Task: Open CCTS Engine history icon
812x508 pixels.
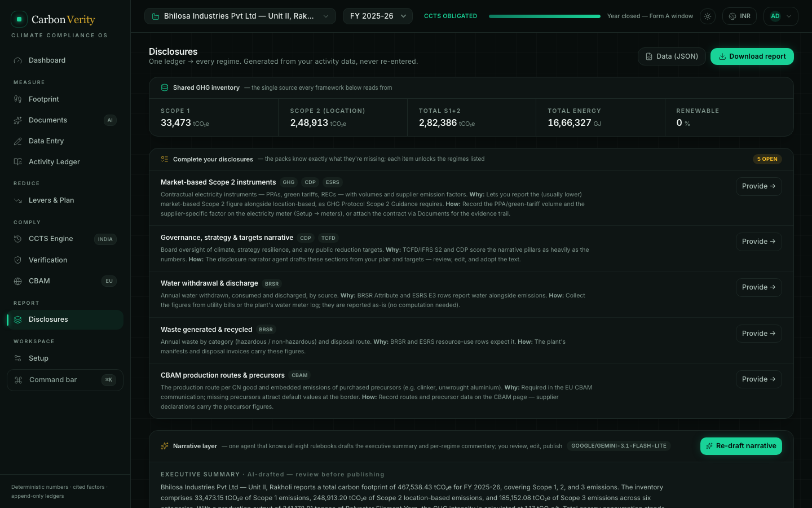Action: (18, 239)
